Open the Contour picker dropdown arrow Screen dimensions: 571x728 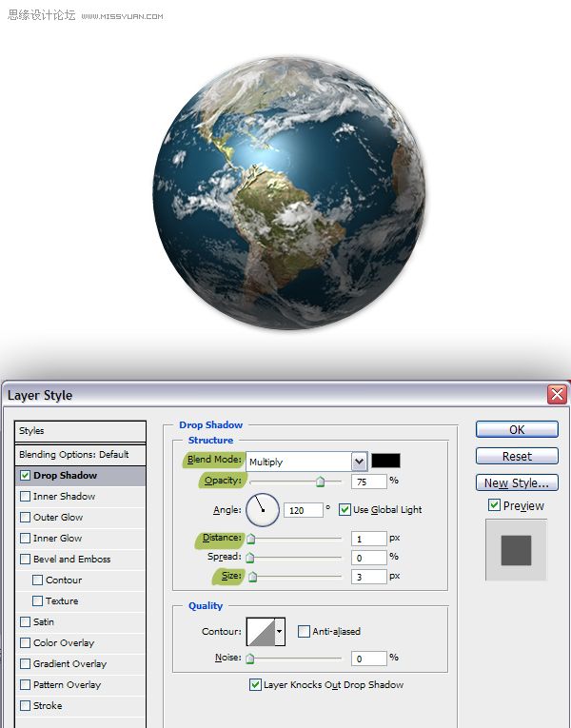[280, 632]
